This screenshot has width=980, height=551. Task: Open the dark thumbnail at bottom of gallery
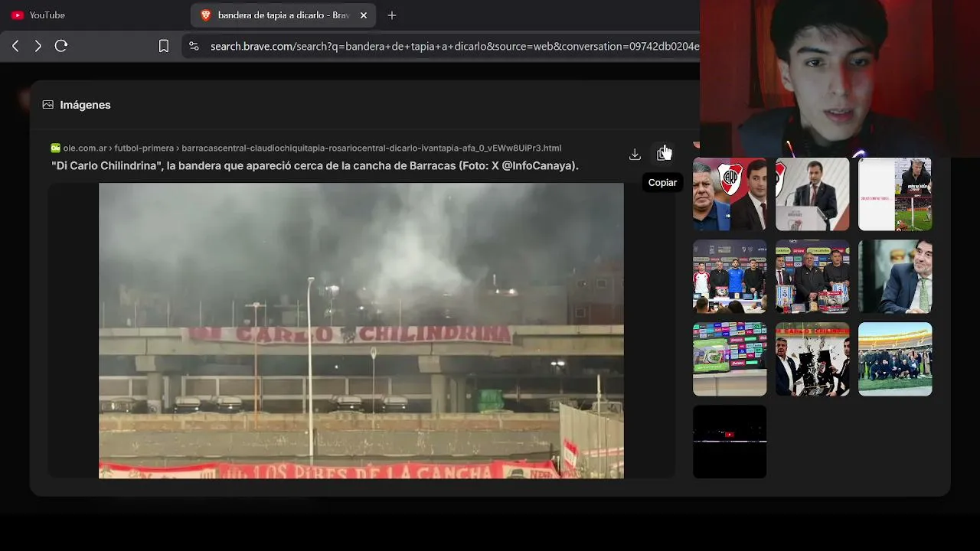[730, 442]
